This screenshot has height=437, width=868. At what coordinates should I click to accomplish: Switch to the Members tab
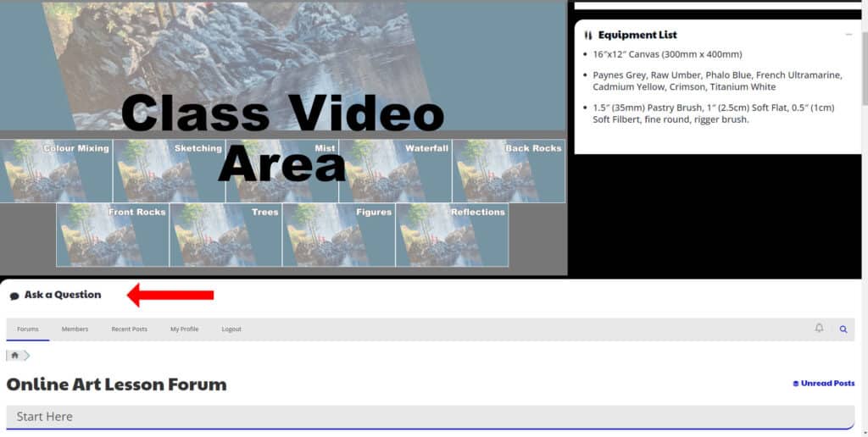pyautogui.click(x=75, y=329)
